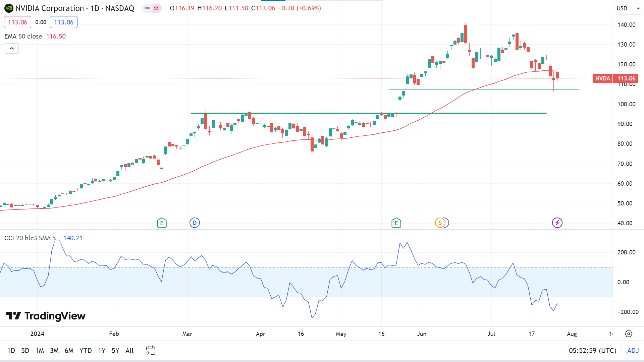
Task: Click the spread value 0.00
Action: (41, 22)
